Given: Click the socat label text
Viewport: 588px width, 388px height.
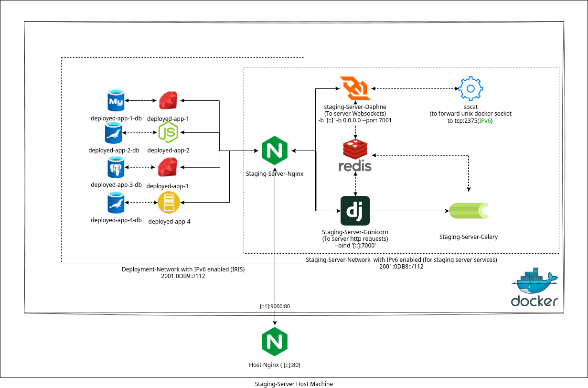Looking at the screenshot, I should [470, 107].
